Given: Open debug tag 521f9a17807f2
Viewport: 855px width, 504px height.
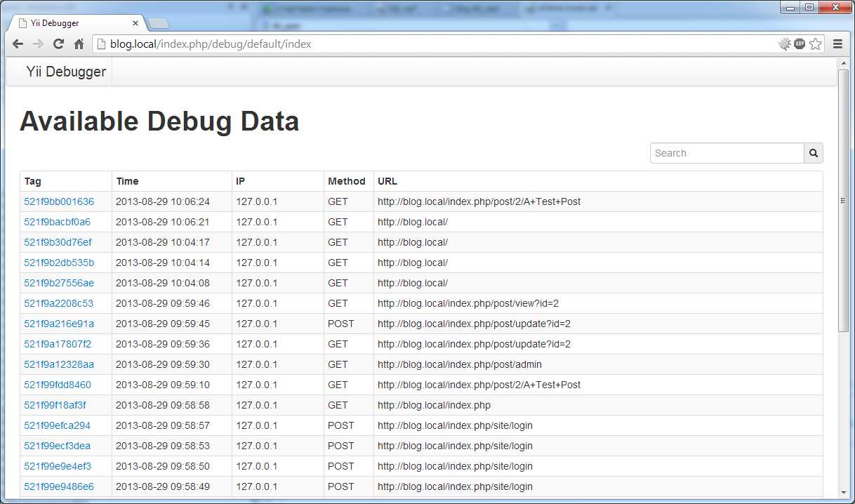Looking at the screenshot, I should [58, 344].
